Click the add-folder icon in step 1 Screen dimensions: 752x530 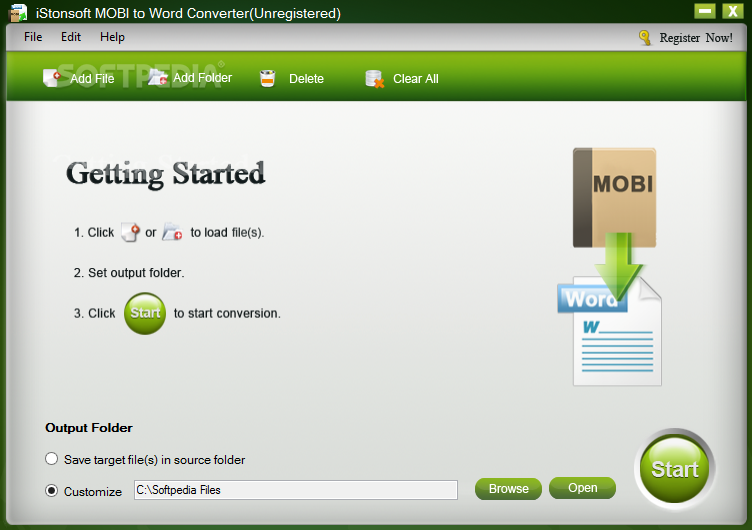pos(172,232)
